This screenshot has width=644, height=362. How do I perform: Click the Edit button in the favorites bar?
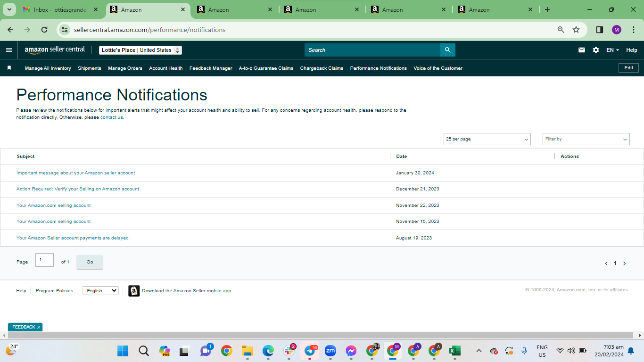[x=628, y=68]
